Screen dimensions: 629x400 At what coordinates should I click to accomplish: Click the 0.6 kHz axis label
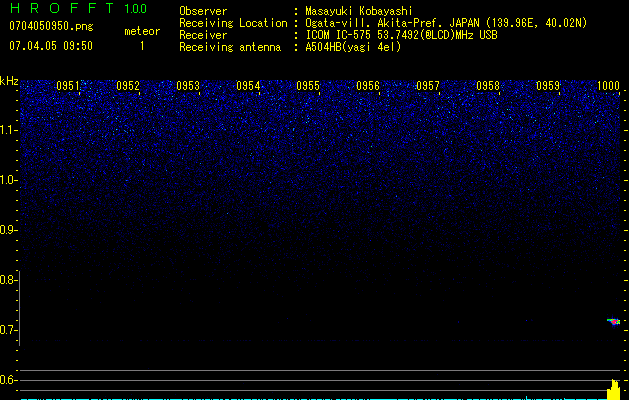[8, 380]
